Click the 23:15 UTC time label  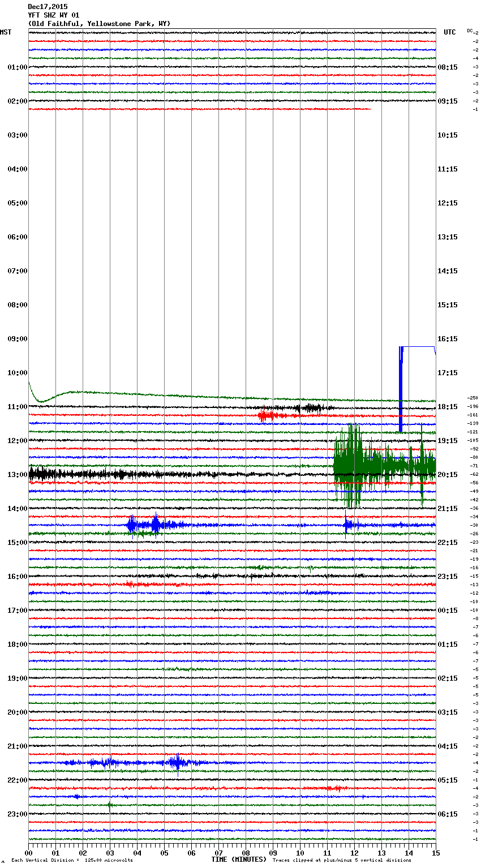(448, 577)
